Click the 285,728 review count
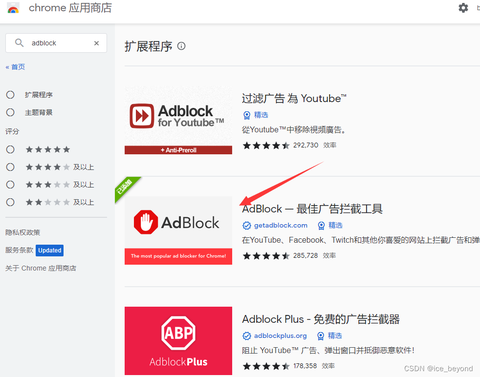This screenshot has width=480, height=377. 305,256
